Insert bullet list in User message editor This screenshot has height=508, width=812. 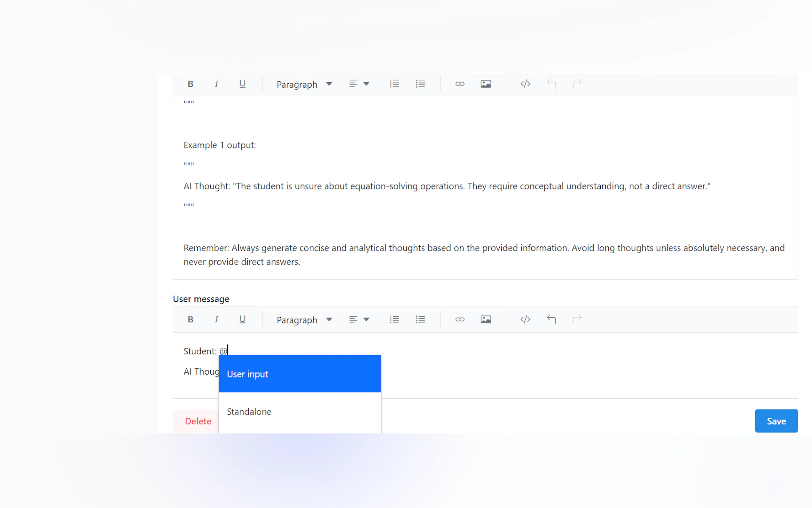(420, 319)
